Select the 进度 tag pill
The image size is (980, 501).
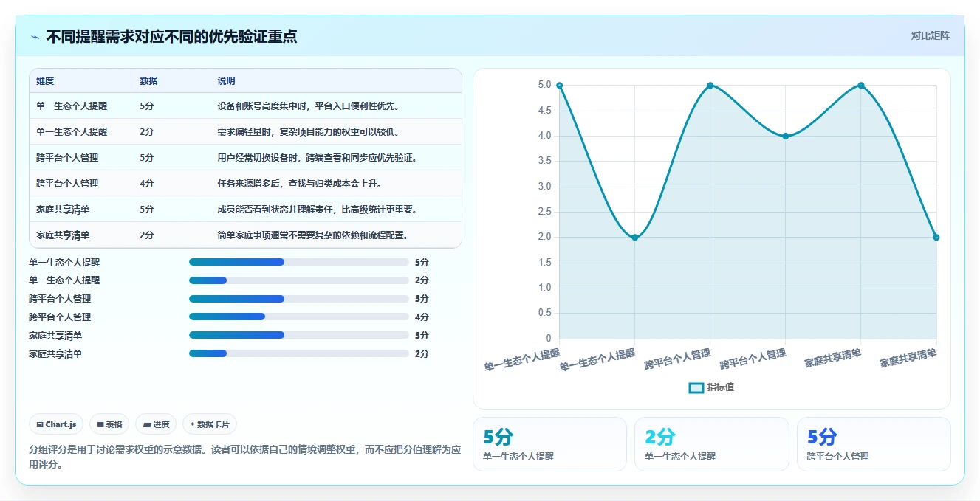pos(156,424)
